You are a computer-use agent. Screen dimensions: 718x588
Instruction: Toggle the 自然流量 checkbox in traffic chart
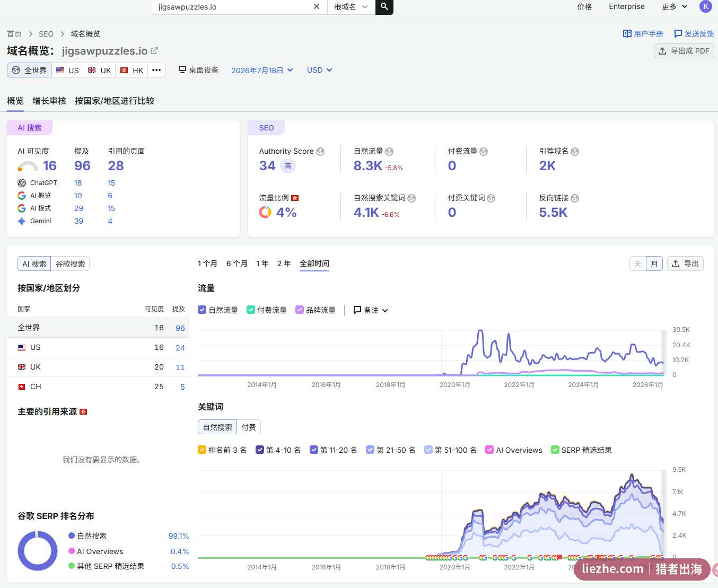click(202, 310)
